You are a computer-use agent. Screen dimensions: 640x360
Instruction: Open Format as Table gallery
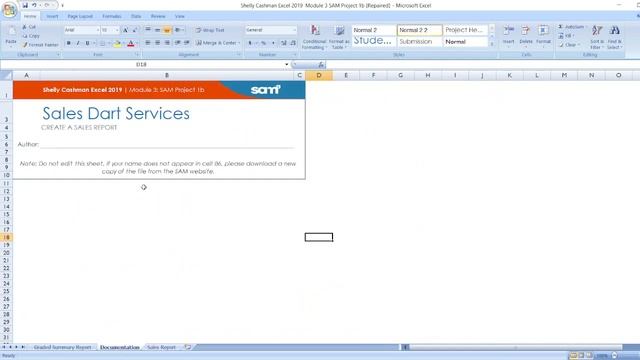point(339,37)
